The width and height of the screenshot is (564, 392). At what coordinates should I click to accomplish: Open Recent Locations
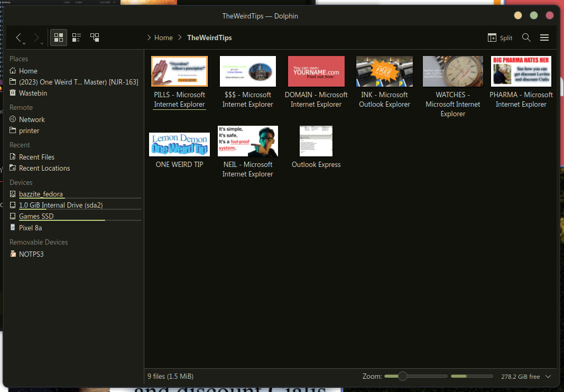[x=75, y=169]
